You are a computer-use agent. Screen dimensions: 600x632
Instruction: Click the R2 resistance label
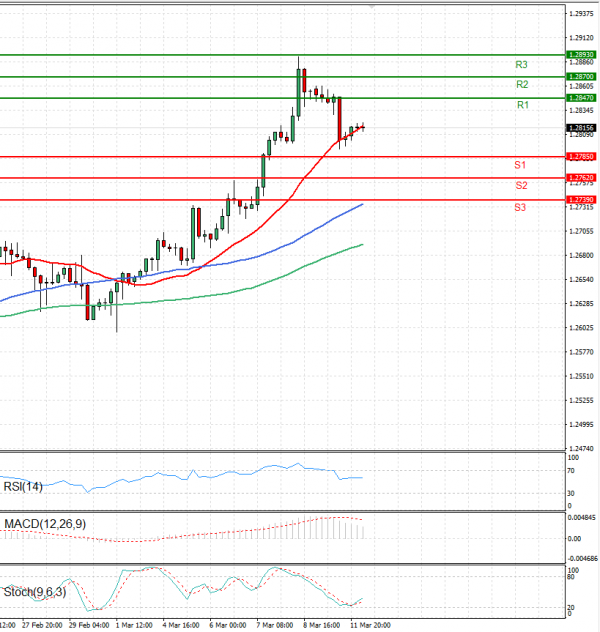coord(522,84)
